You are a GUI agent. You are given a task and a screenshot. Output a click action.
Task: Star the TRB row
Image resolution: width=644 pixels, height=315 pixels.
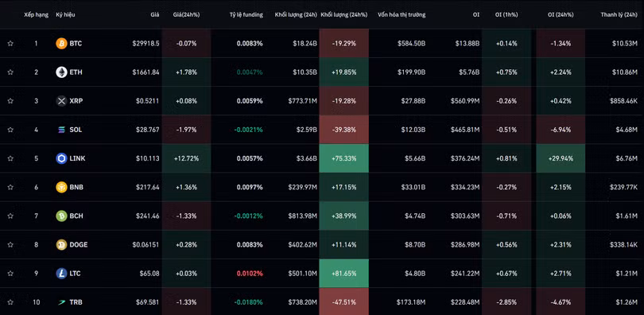pos(10,302)
